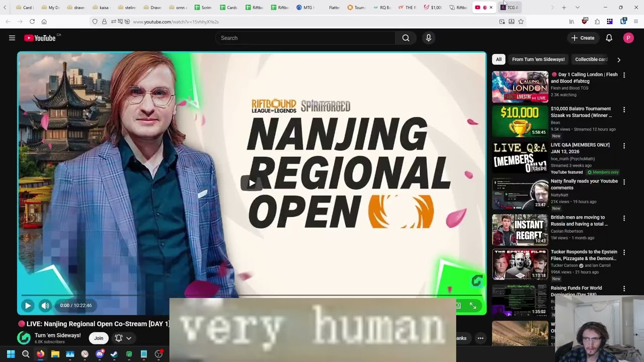Select From Turn 'em Sideways chip
The height and width of the screenshot is (362, 644).
point(538,59)
